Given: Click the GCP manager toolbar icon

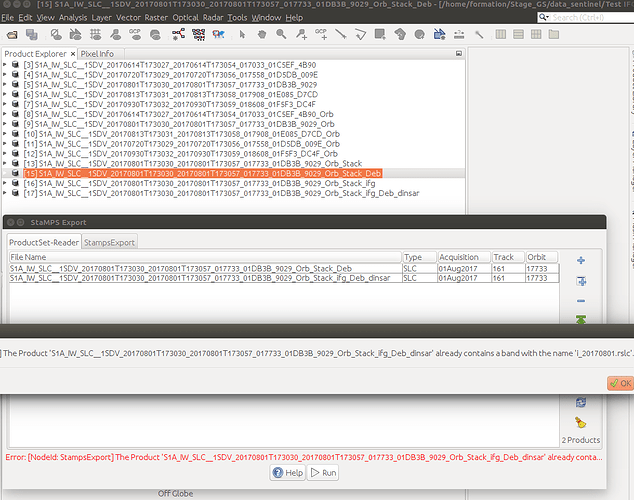Looking at the screenshot, I should (x=135, y=35).
